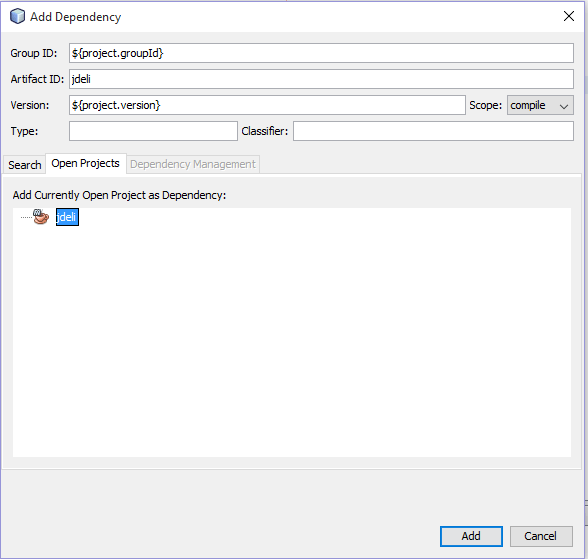Place the cursor in the Version field
The height and width of the screenshot is (559, 588).
coord(267,105)
